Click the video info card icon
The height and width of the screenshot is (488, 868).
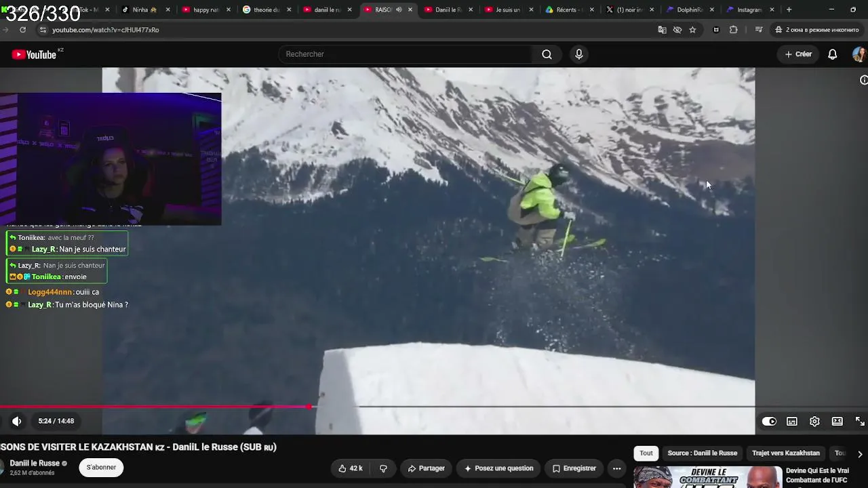[863, 80]
